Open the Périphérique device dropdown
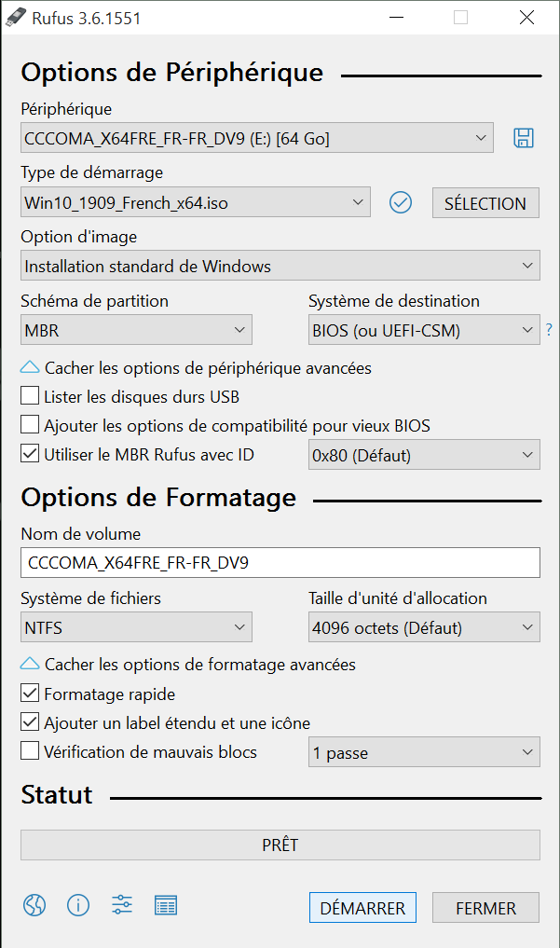 257,139
